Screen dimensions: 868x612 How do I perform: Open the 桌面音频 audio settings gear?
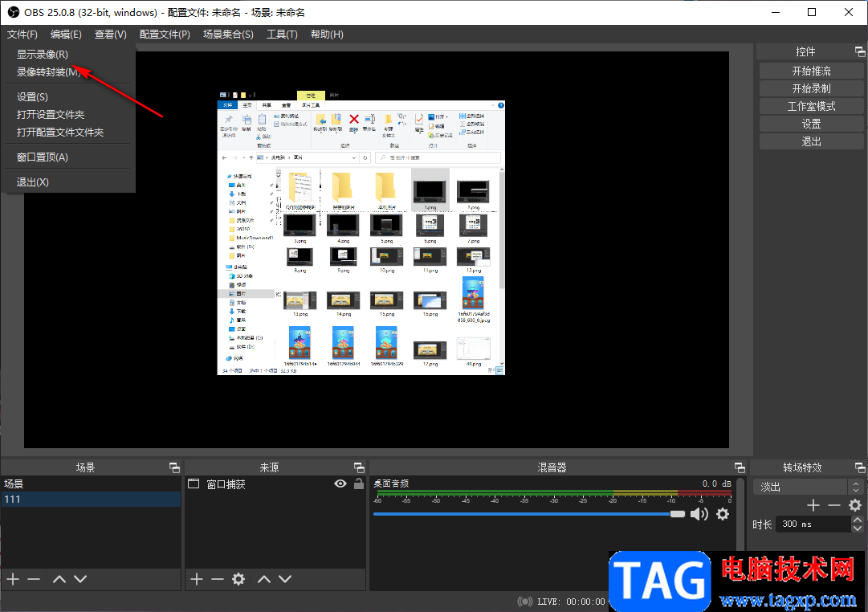[723, 514]
